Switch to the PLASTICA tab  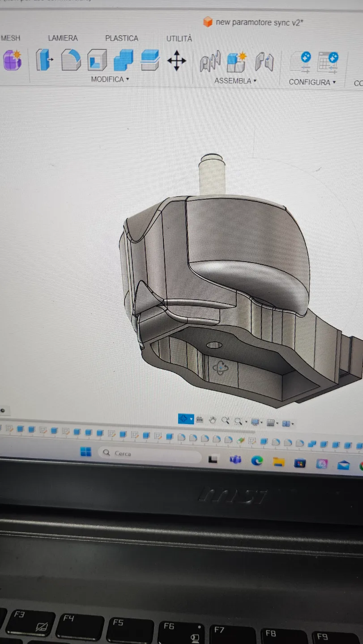point(122,38)
